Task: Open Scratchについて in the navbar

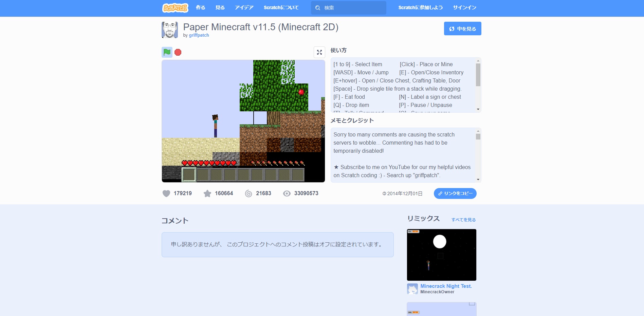Action: pos(281,7)
